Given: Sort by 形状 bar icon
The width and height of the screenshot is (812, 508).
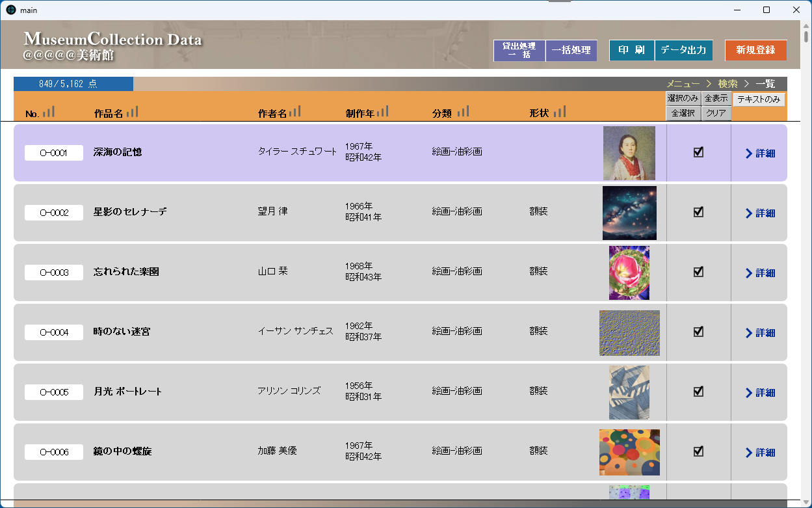Looking at the screenshot, I should click(560, 111).
